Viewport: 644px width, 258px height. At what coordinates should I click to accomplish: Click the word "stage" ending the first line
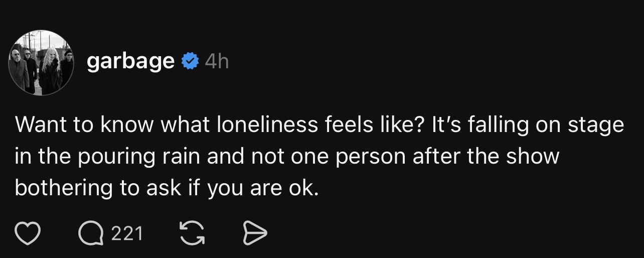[596, 125]
